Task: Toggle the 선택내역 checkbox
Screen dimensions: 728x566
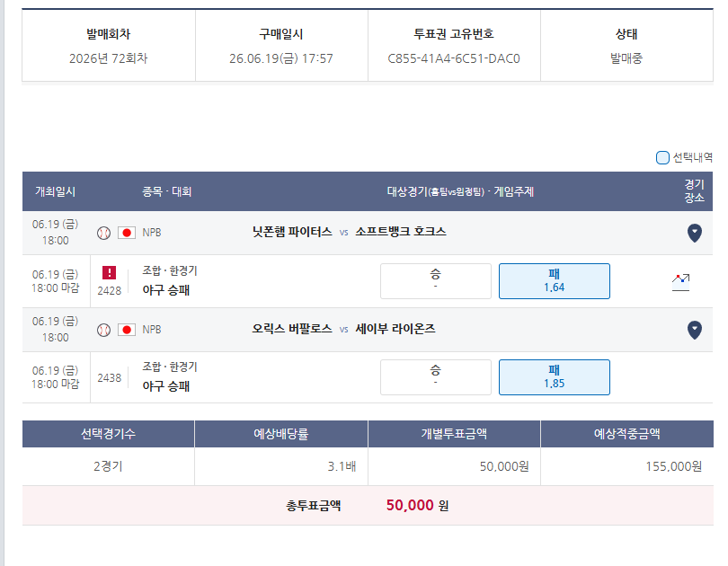Action: pyautogui.click(x=662, y=158)
